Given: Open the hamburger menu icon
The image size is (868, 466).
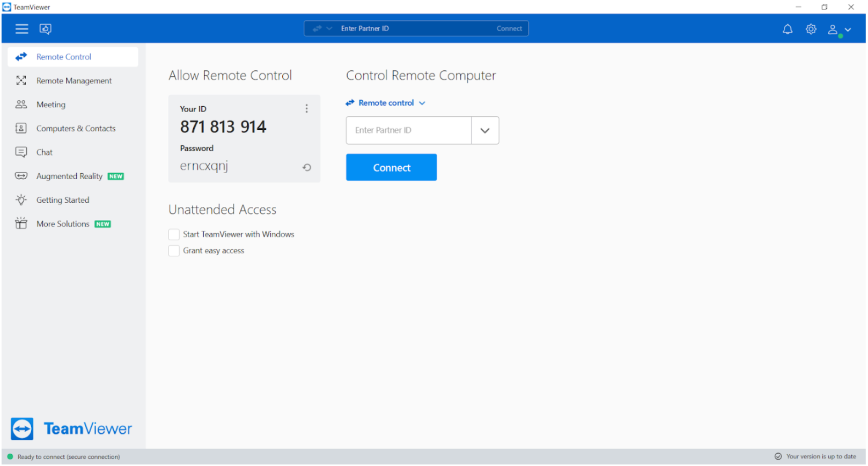Looking at the screenshot, I should [x=21, y=29].
